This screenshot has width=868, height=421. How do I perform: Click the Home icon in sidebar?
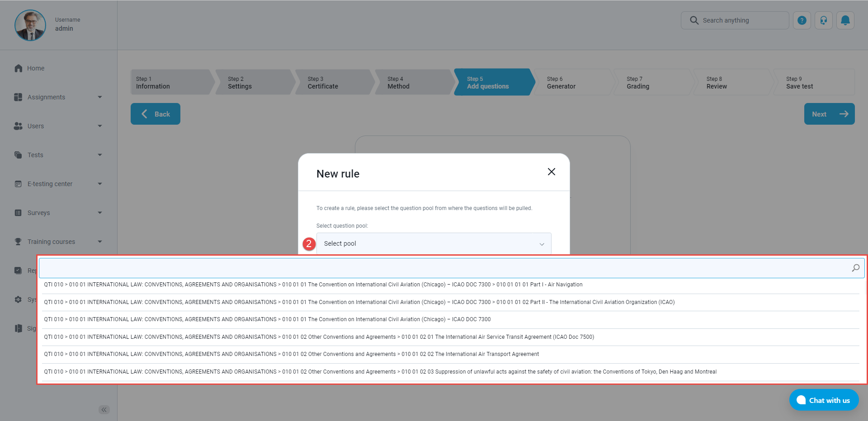(19, 68)
